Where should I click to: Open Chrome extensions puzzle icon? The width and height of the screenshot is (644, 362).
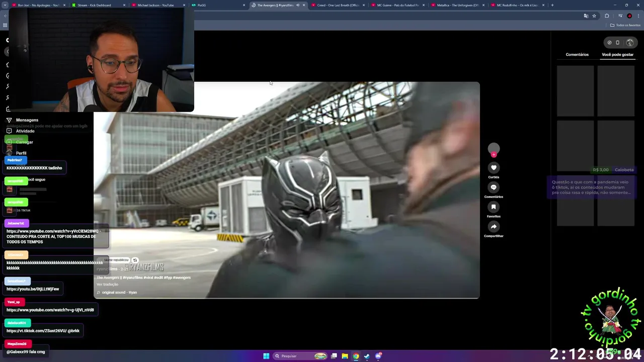point(607,16)
